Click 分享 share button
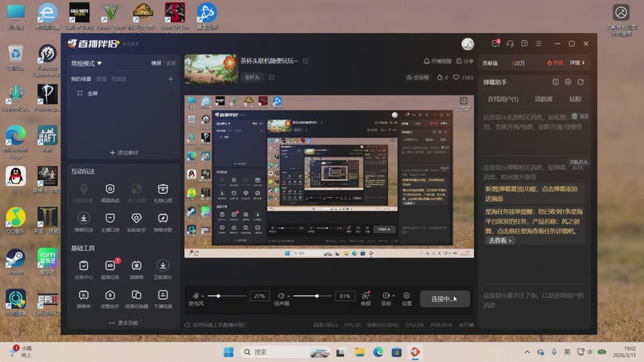This screenshot has height=362, width=644. (464, 61)
